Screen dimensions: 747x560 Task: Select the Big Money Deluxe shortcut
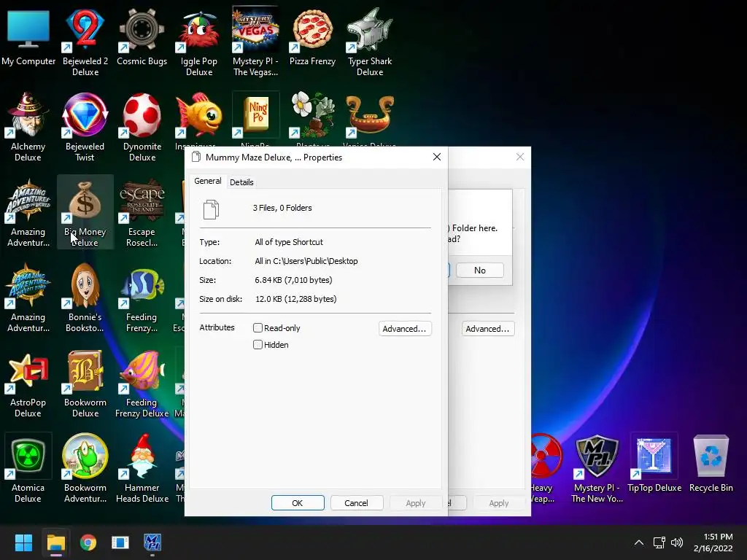85,212
